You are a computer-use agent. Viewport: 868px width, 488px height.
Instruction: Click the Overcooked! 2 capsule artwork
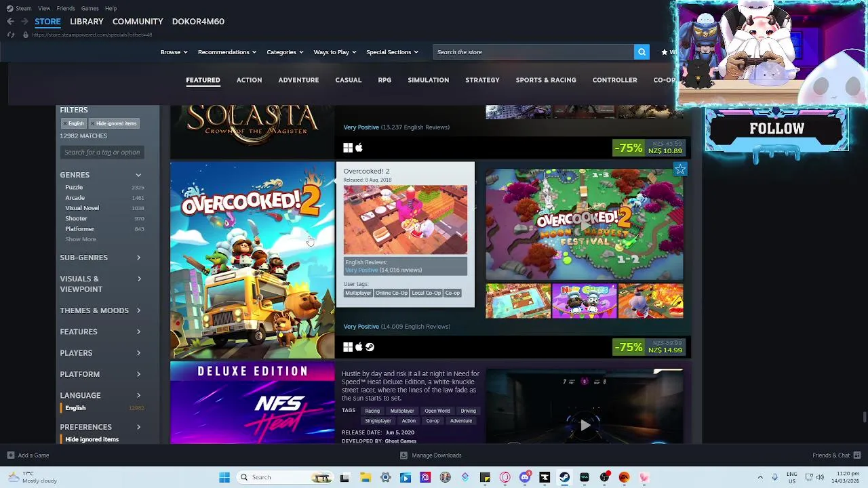252,260
